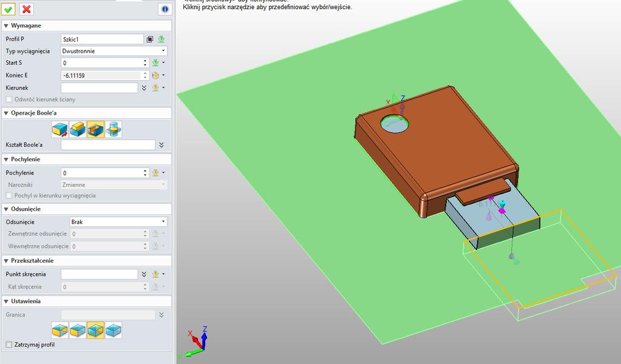
Task: Select the highlighted third end cap icon
Action: point(95,330)
